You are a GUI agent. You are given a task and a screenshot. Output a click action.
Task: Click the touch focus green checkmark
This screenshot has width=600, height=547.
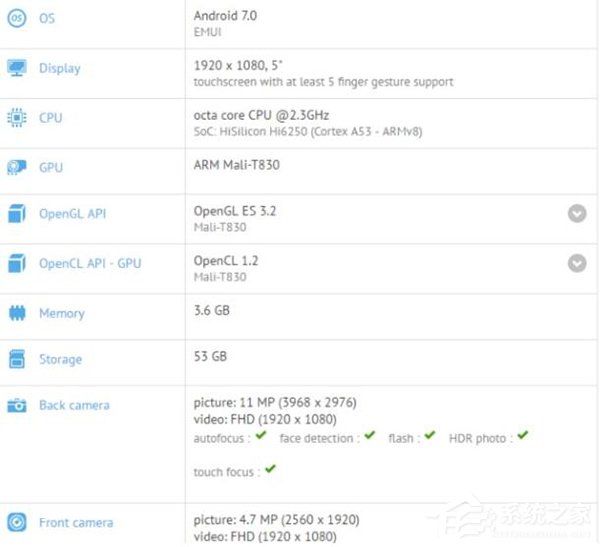[270, 469]
